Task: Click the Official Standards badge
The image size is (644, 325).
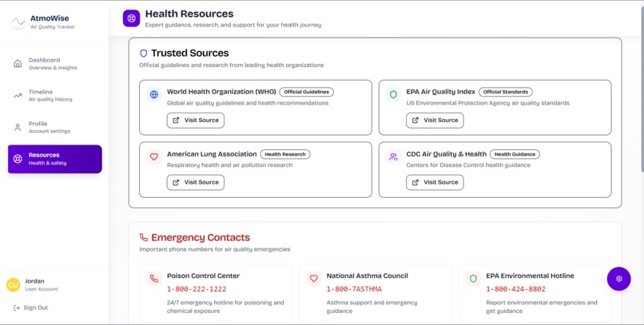Action: [506, 92]
